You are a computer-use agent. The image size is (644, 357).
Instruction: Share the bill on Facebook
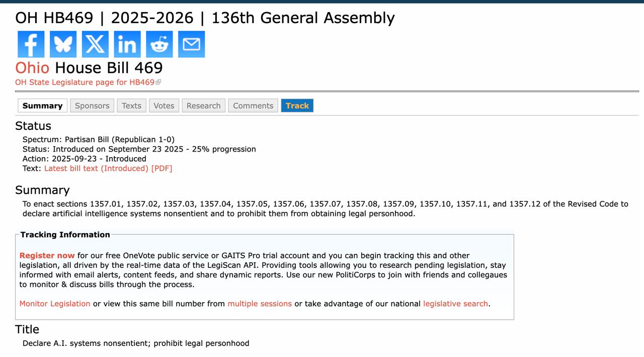[x=31, y=44]
